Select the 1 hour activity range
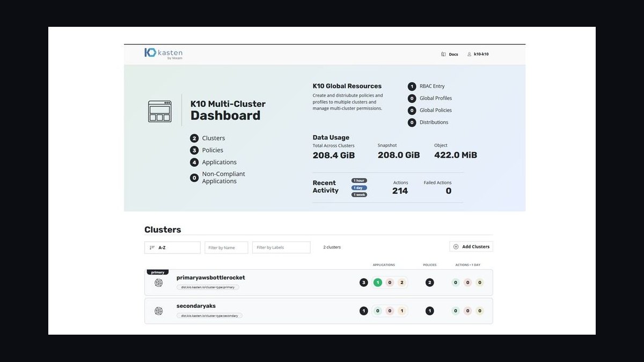Screen dimensions: 644x362 point(359,181)
